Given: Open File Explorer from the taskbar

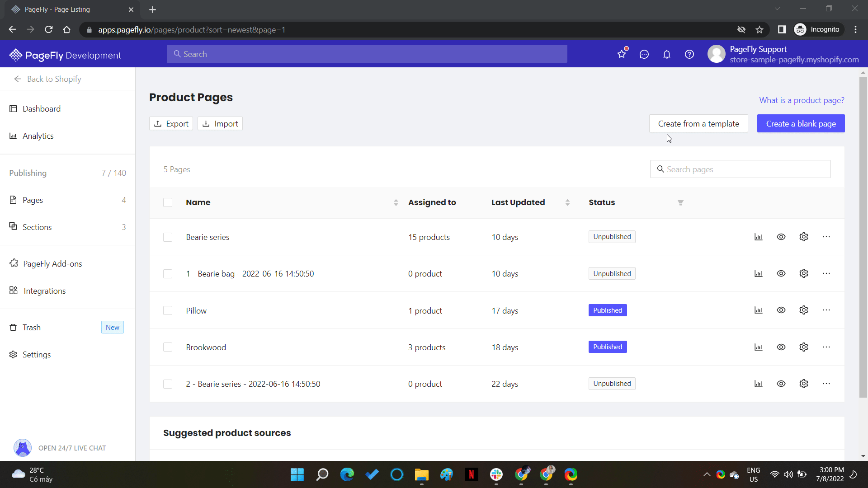Looking at the screenshot, I should pos(421,474).
